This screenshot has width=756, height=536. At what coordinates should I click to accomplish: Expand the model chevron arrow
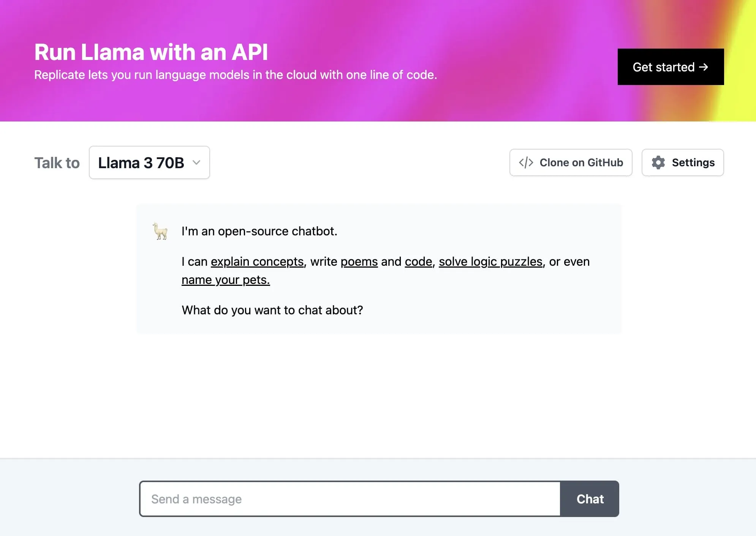196,162
